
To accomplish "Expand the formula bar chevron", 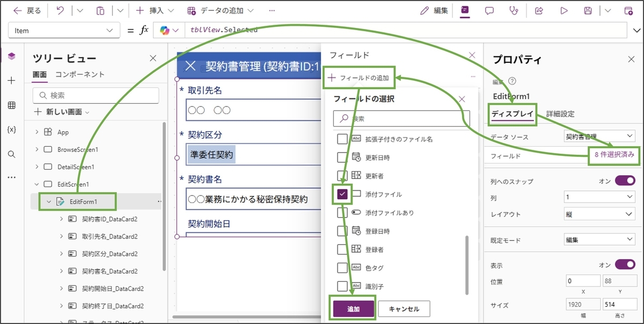I will point(636,31).
